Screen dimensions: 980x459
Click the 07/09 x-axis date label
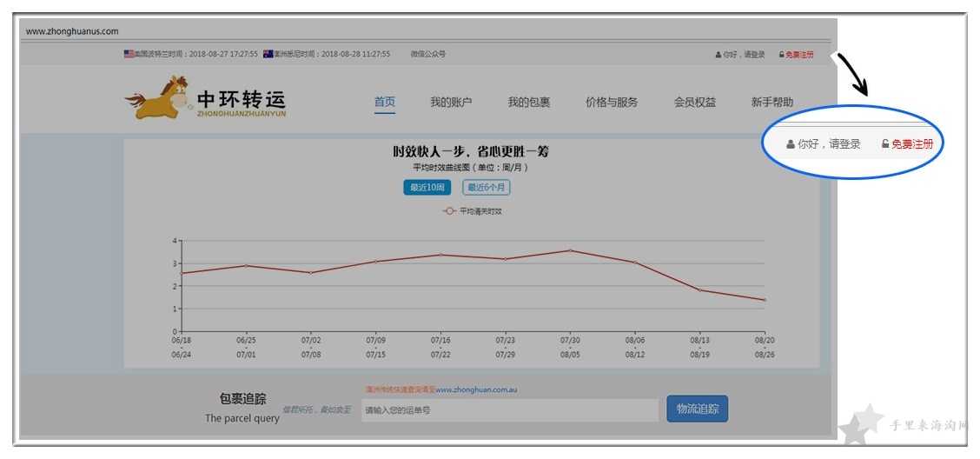tap(375, 341)
